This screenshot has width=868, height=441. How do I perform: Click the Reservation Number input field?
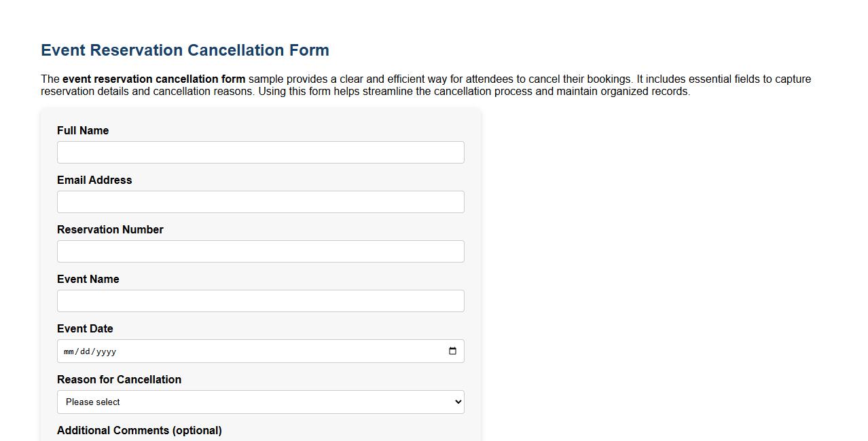[260, 251]
